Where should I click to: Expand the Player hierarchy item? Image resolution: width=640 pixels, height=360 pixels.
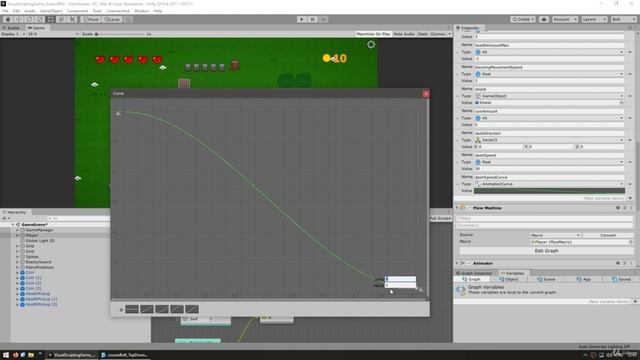(18, 236)
